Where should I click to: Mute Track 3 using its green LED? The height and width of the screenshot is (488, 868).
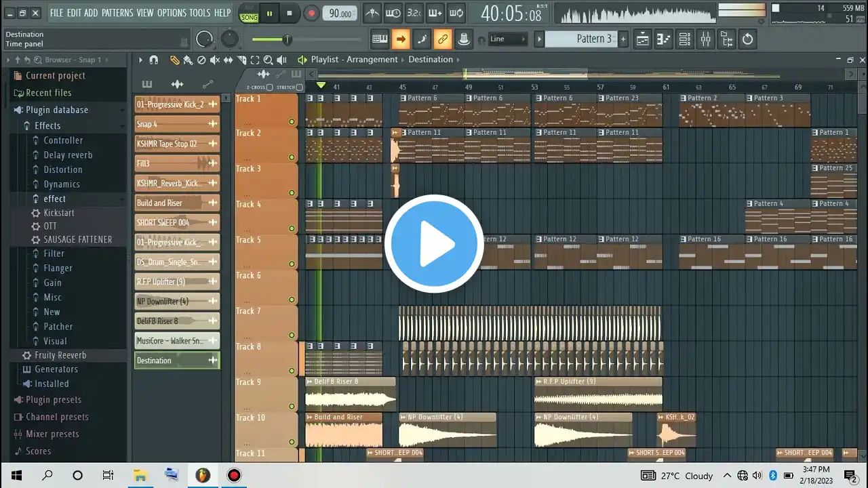click(x=292, y=193)
